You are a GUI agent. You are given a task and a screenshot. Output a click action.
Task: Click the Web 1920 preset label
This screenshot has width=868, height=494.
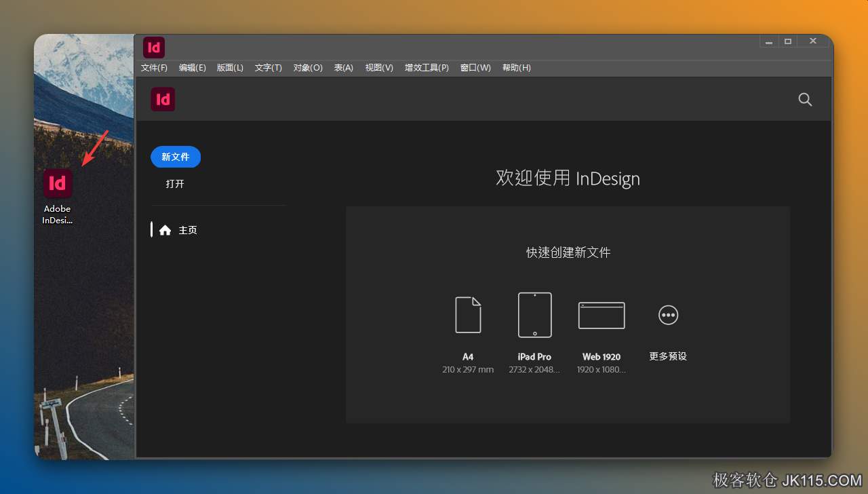(x=601, y=357)
